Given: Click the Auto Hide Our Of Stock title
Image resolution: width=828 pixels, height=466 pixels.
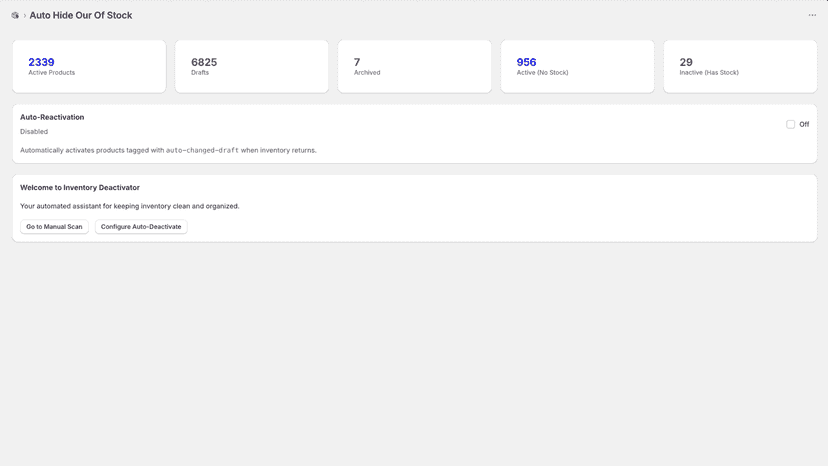Looking at the screenshot, I should [81, 15].
